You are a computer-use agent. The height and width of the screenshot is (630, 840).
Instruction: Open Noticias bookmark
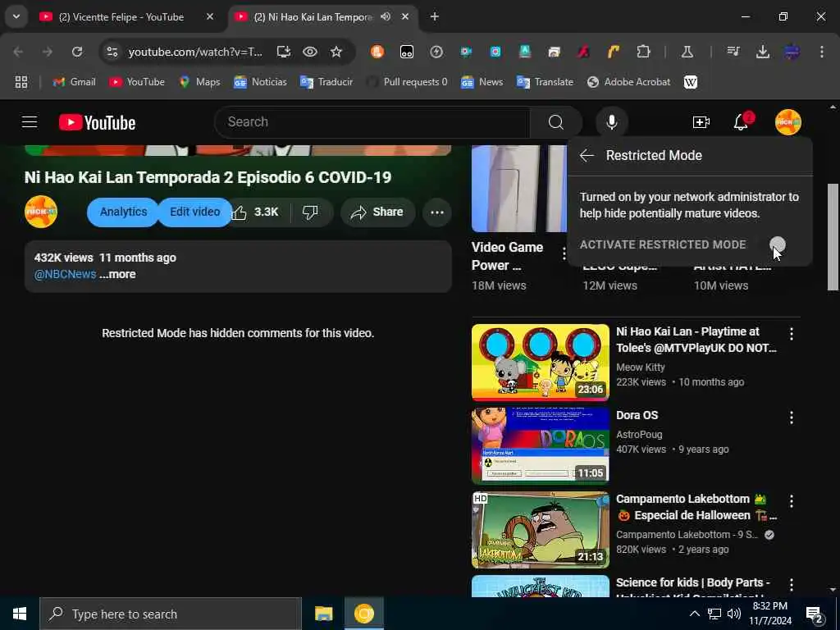click(x=260, y=82)
